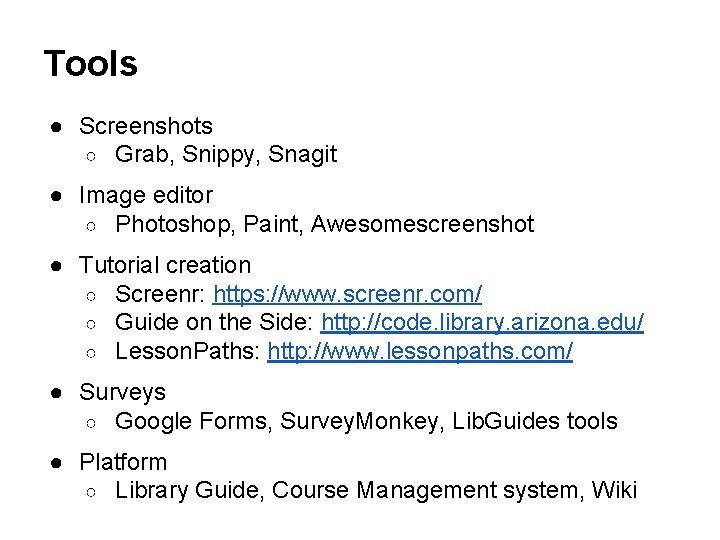Click the 'Tutorial creation' bullet text
Viewport: 720px width, 540px height.
(x=165, y=265)
